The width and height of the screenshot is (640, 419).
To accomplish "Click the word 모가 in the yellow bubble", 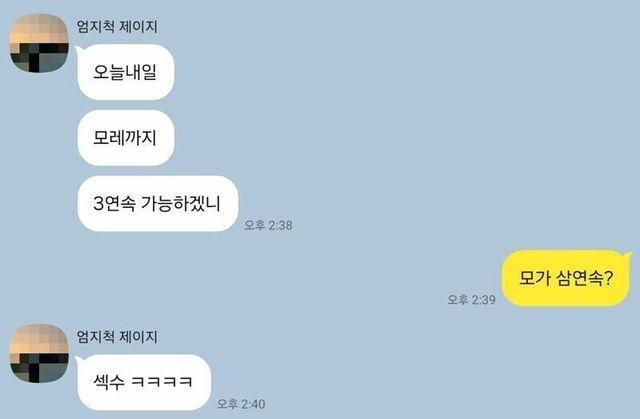I will [x=533, y=278].
